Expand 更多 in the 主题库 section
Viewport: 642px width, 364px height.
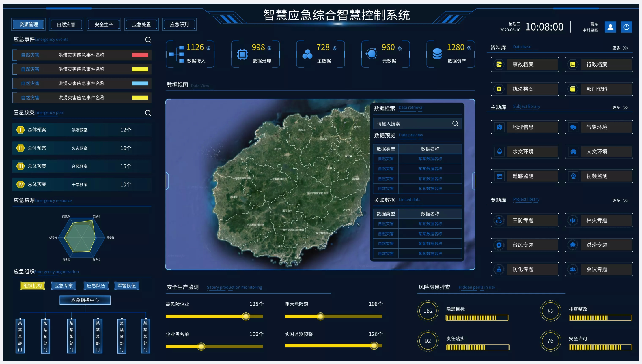pos(620,108)
